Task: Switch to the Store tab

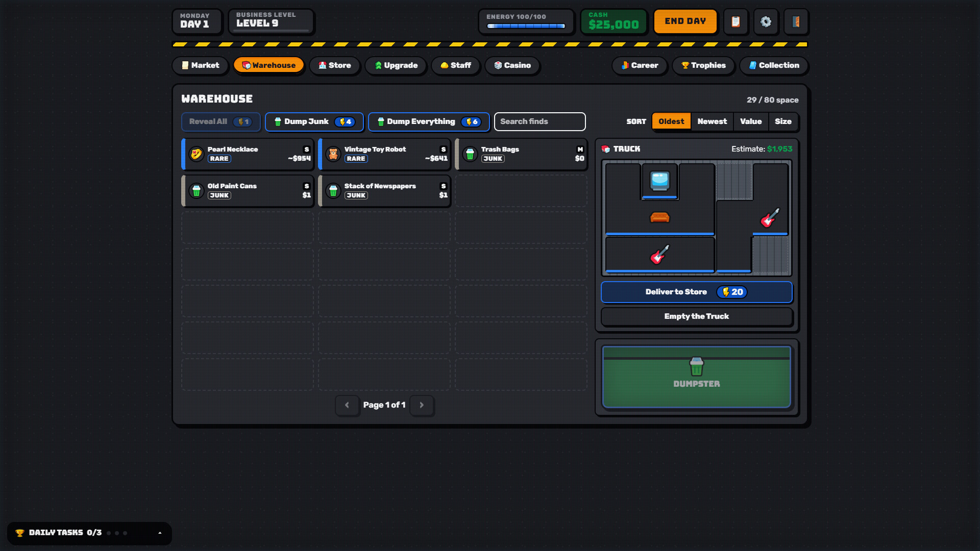Action: click(x=334, y=65)
